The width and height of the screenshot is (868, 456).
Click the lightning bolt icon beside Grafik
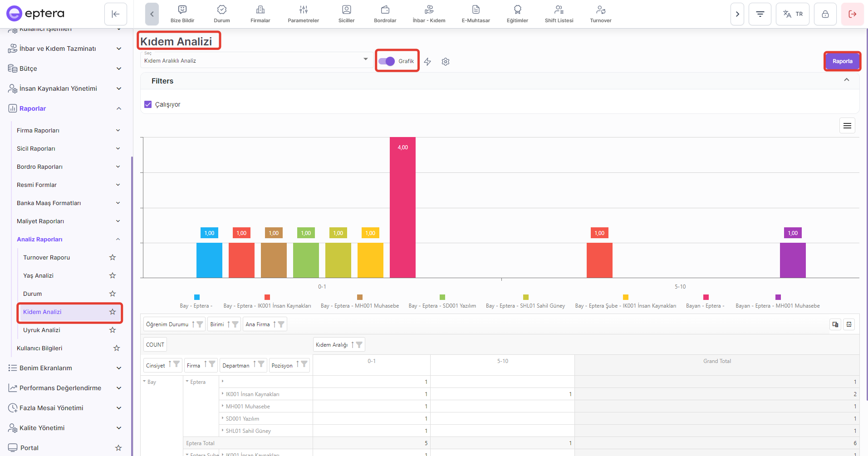(427, 62)
